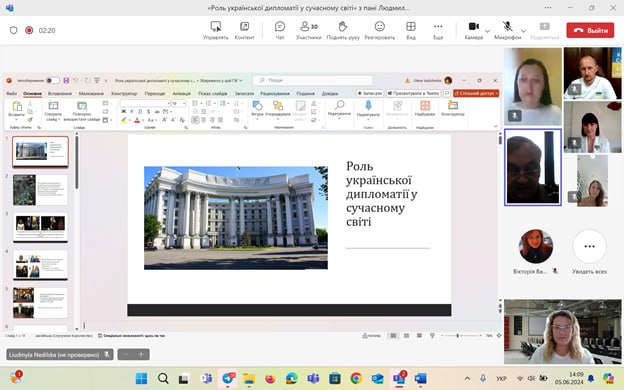Open the Arrange dropdown icon

278,105
